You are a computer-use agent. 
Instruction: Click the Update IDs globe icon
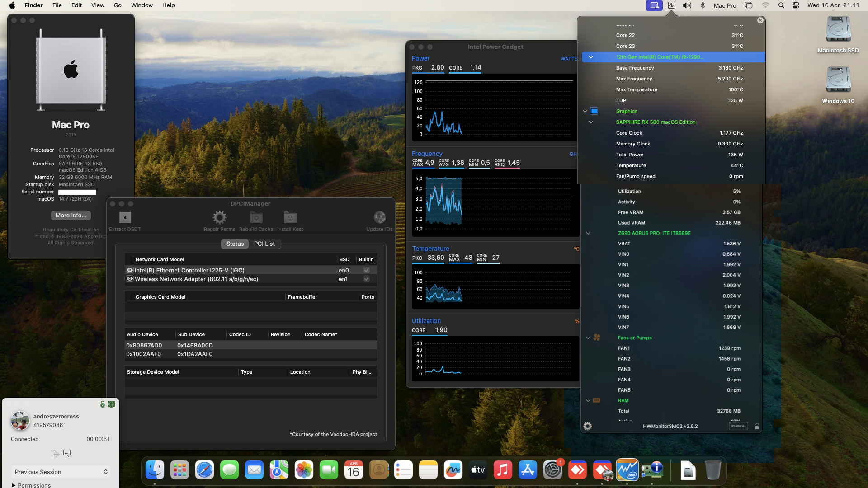[x=379, y=218]
